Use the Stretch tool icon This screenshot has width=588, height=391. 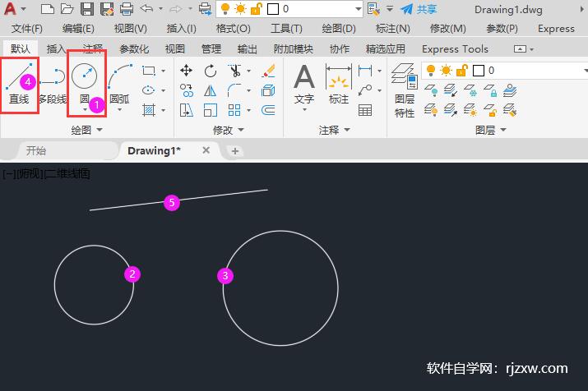tap(187, 110)
